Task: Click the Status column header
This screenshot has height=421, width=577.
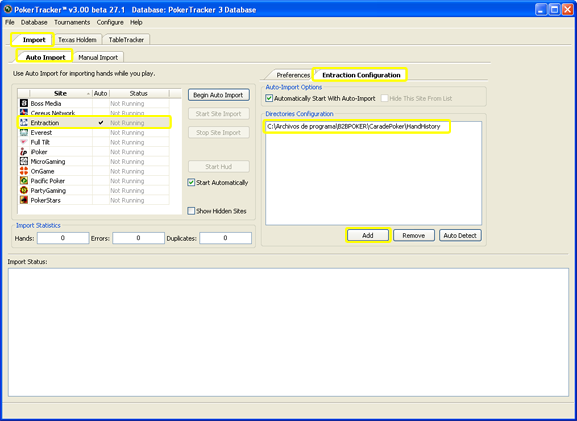Action: point(139,93)
